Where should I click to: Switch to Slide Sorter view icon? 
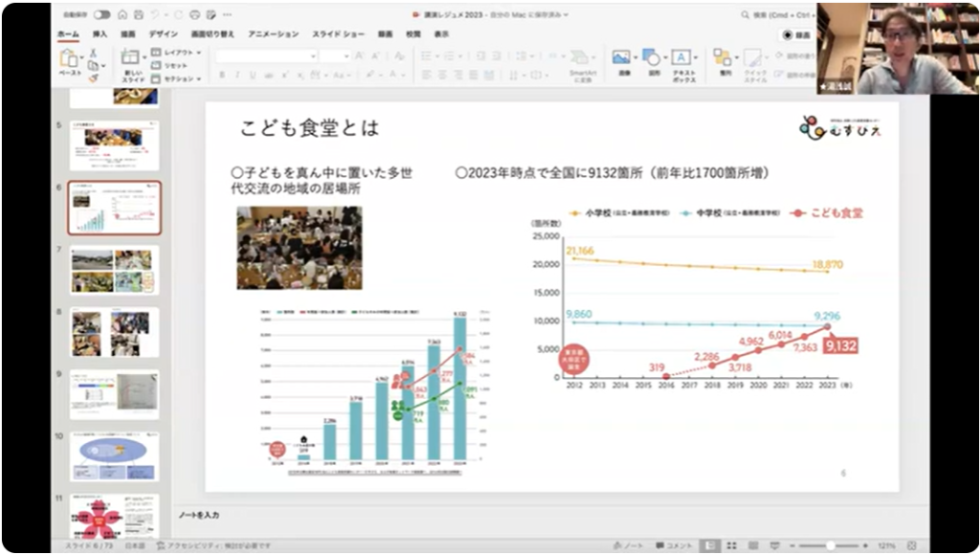[x=732, y=546]
